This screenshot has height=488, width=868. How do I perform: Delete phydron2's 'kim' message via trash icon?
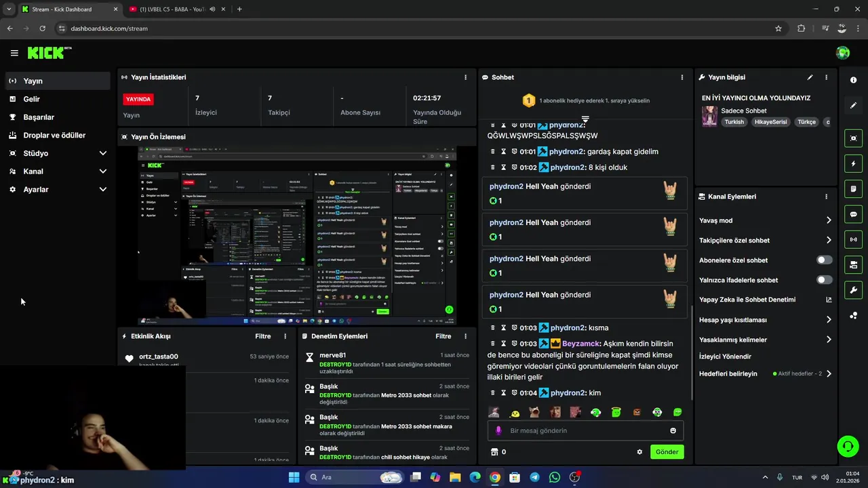(x=492, y=393)
